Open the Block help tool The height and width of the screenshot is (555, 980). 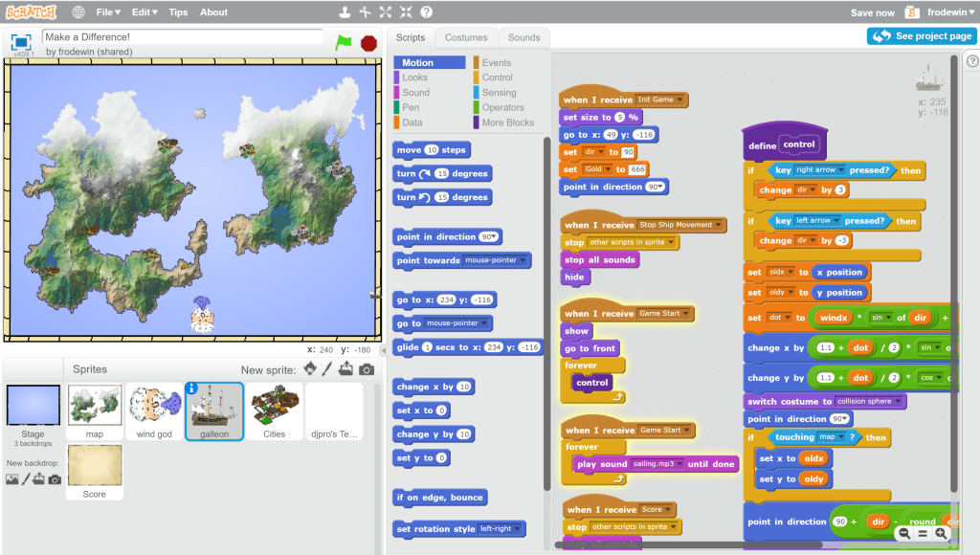(x=425, y=11)
